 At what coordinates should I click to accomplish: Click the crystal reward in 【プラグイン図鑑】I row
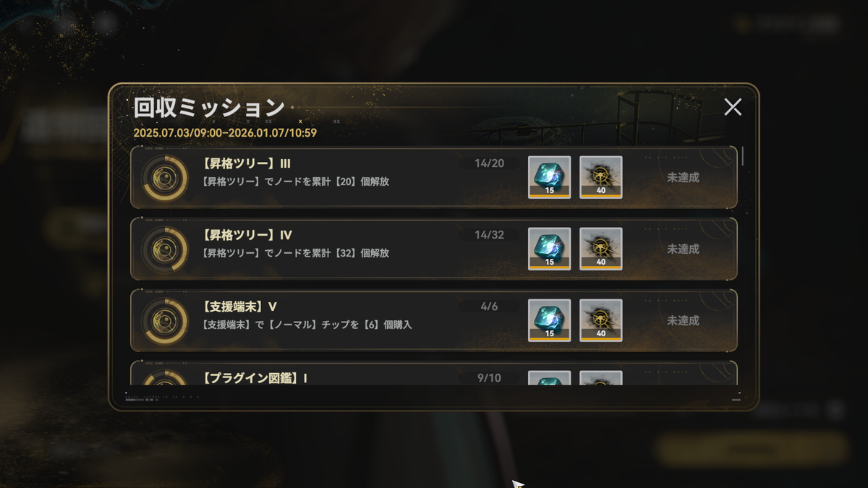[x=550, y=378]
